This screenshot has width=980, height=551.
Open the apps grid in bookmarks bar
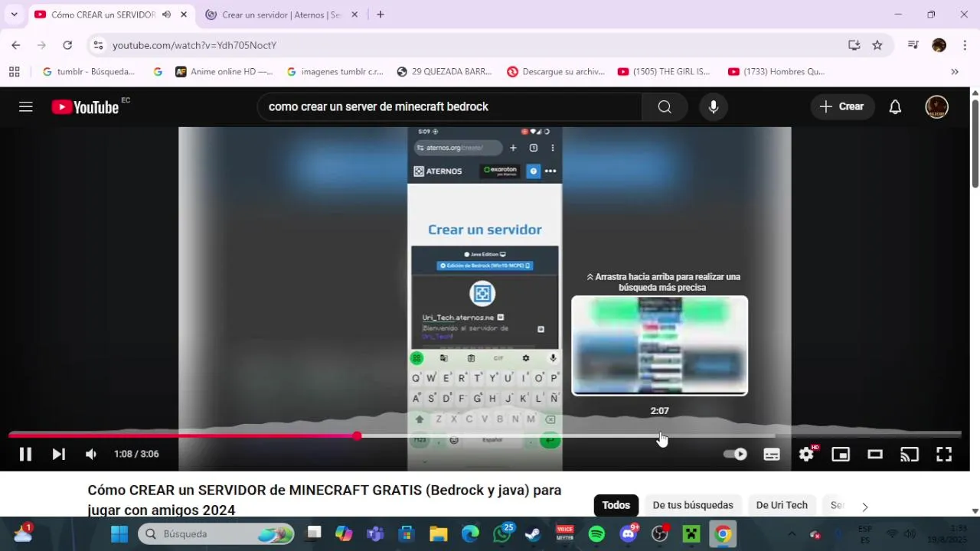click(14, 72)
